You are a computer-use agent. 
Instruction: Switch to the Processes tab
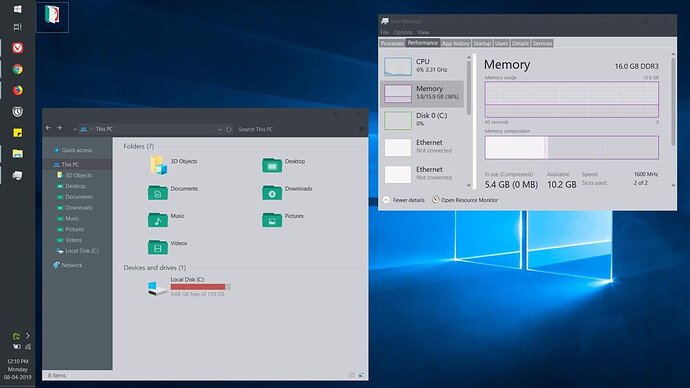coord(392,44)
